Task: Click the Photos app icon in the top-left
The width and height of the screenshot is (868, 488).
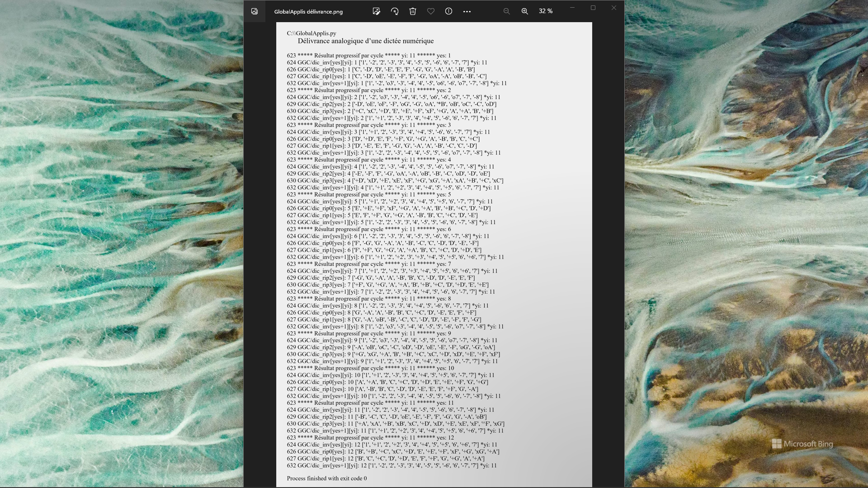Action: pos(255,11)
